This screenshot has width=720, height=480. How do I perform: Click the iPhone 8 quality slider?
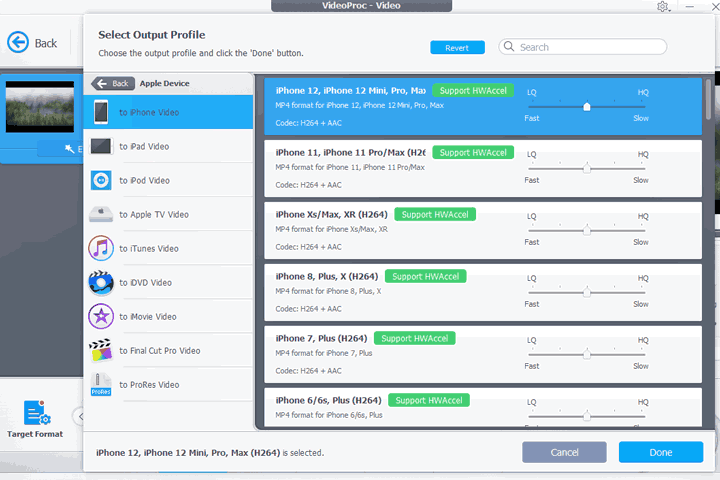coord(587,292)
